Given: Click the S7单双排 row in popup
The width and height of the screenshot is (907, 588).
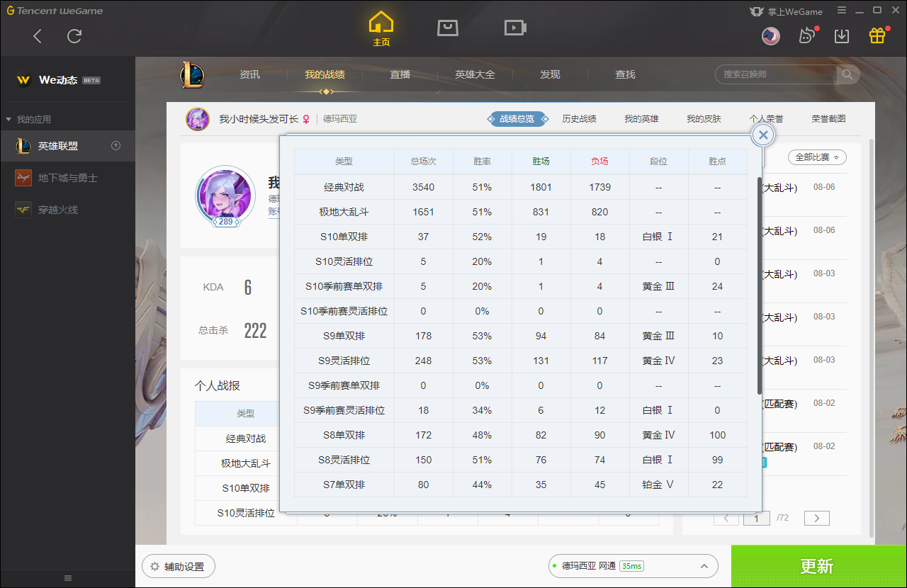Looking at the screenshot, I should (521, 485).
